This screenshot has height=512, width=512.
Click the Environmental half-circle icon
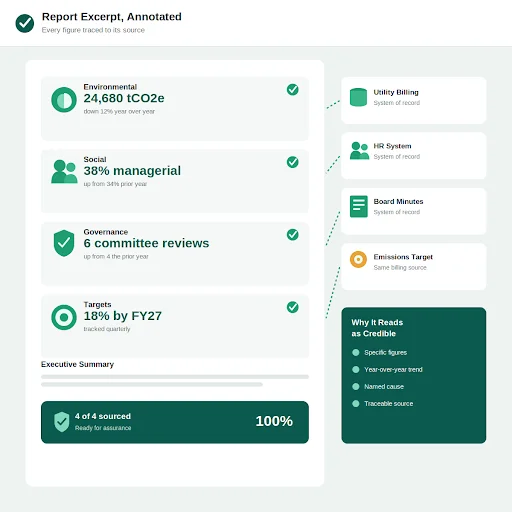point(64,100)
